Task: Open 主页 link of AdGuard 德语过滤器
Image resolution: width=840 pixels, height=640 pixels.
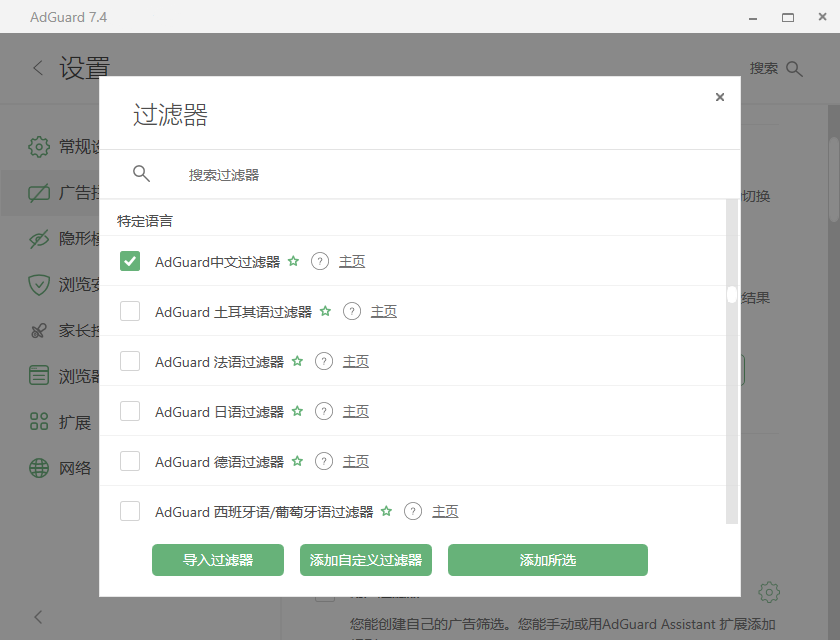Action: click(x=356, y=461)
